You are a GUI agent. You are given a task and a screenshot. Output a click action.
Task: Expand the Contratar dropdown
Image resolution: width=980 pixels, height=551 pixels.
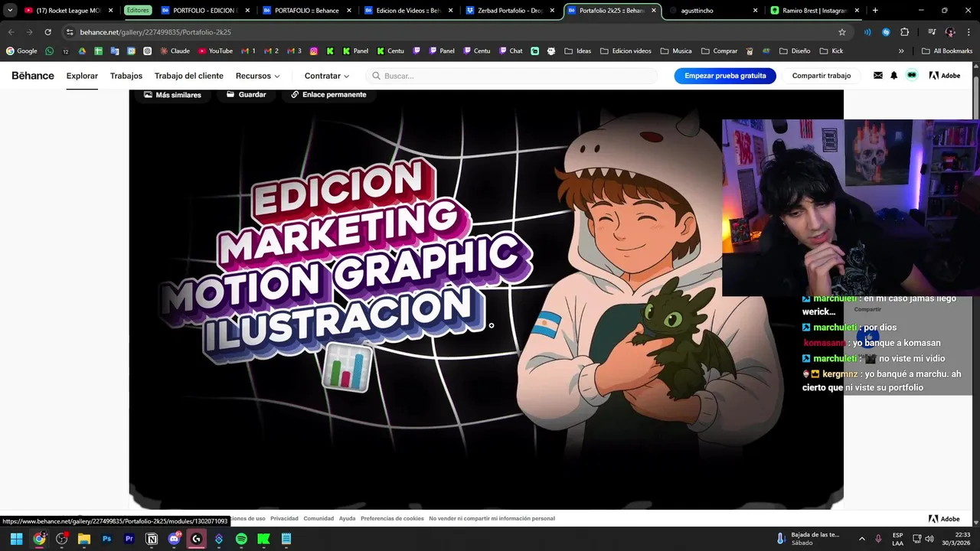[327, 76]
